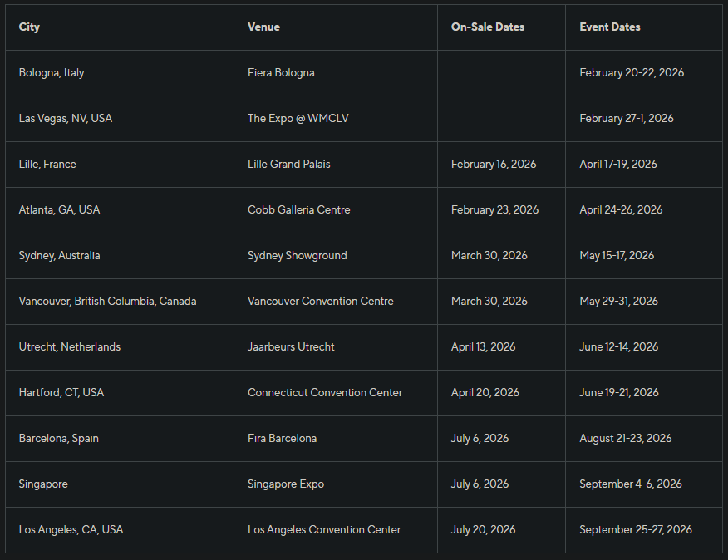
Task: Select the Las Vegas, NV, USA cell
Action: [66, 118]
